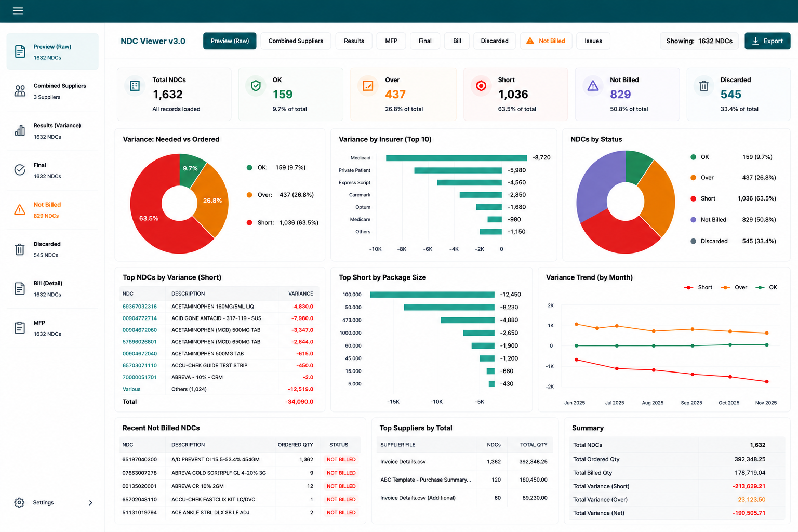Click the Nov 2025 axis label

[x=766, y=403]
